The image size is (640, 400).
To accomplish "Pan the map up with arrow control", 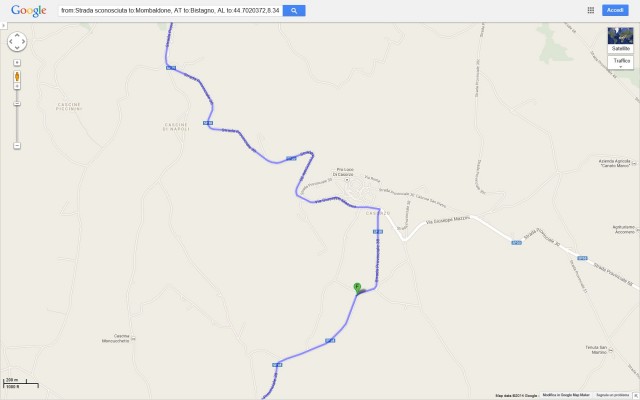I will [17, 36].
